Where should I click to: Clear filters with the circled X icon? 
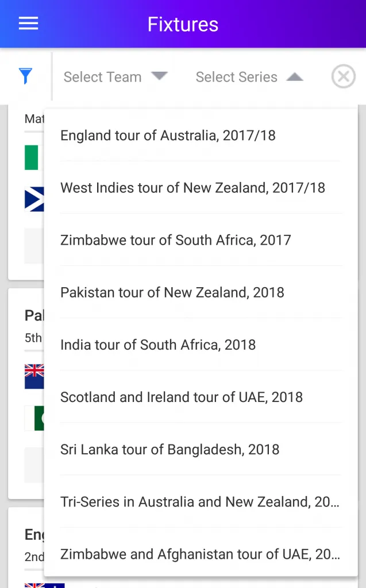click(343, 76)
